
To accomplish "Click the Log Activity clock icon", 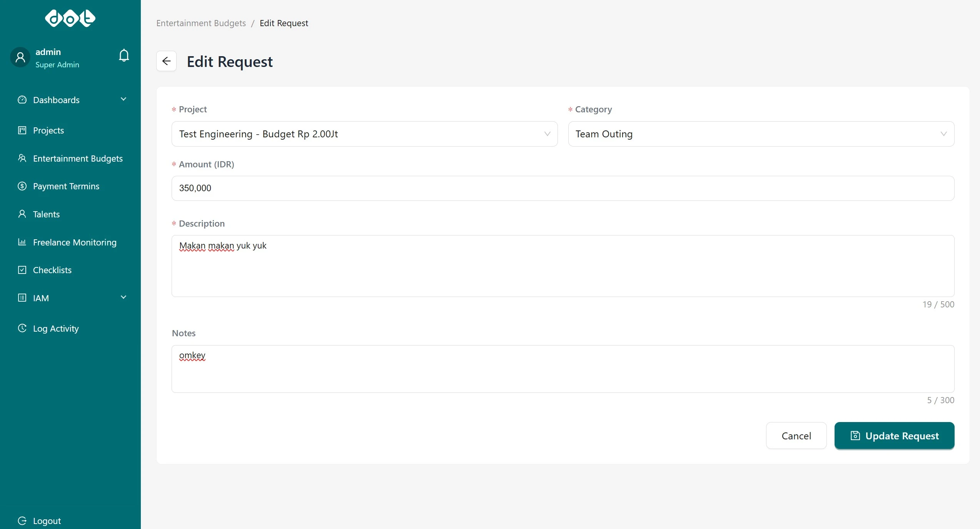I will click(x=22, y=328).
